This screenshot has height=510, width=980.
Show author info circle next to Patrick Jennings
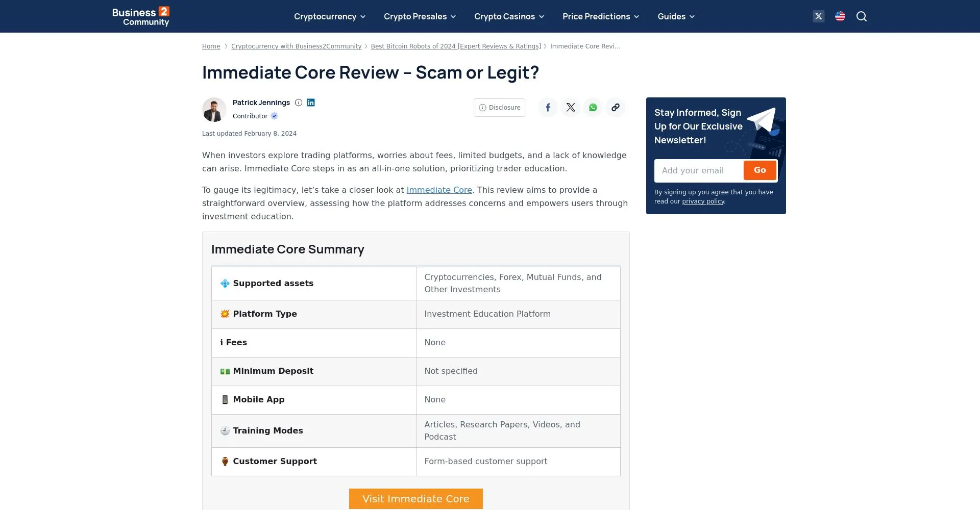click(299, 103)
